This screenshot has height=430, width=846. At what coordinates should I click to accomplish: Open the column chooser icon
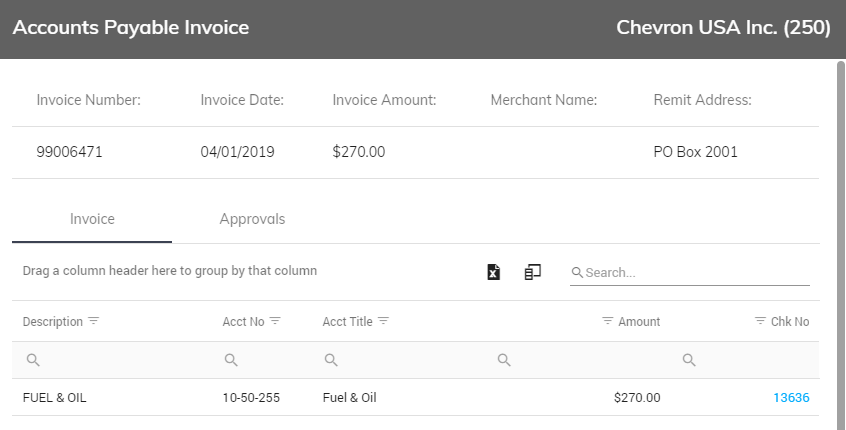(533, 272)
